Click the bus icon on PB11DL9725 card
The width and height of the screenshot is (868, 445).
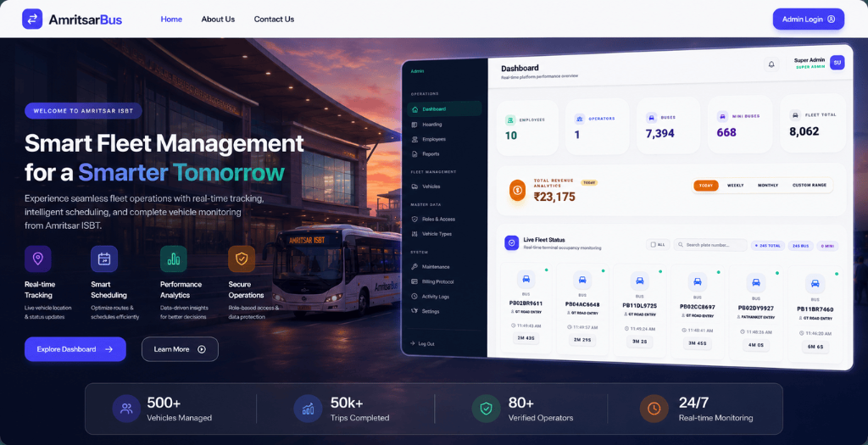639,281
